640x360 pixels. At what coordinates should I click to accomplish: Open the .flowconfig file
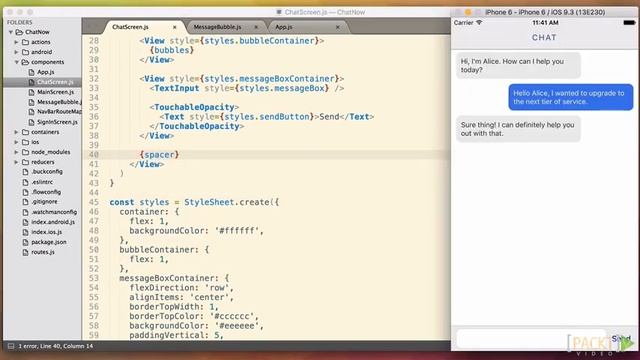click(46, 192)
